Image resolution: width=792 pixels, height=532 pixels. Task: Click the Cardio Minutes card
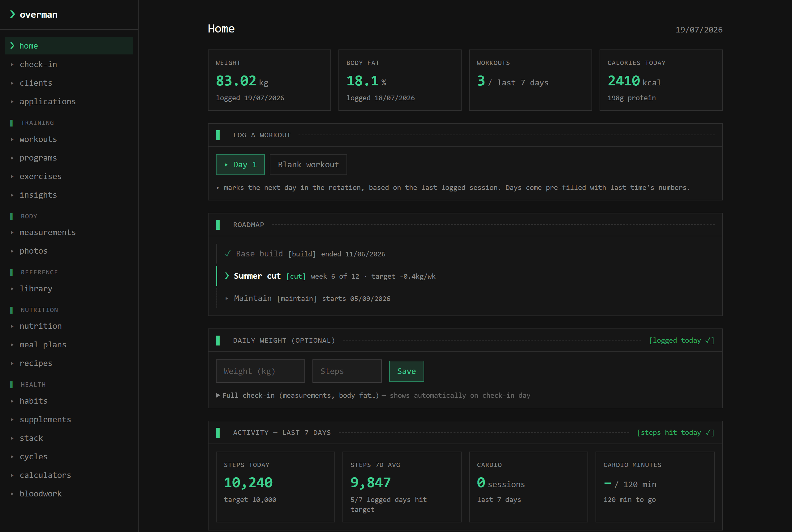655,487
